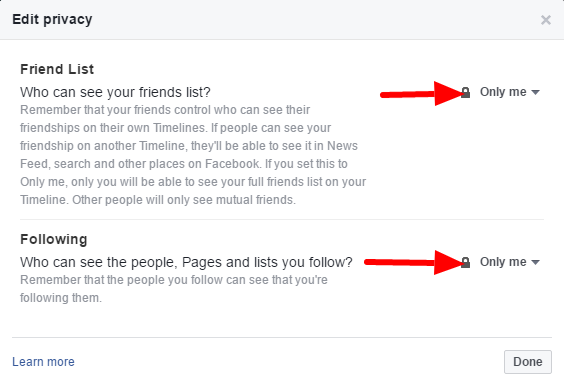Viewport: 564px width, 383px height.
Task: Click 'Who can see the people, Pages and lists you follow?'
Action: (x=186, y=263)
